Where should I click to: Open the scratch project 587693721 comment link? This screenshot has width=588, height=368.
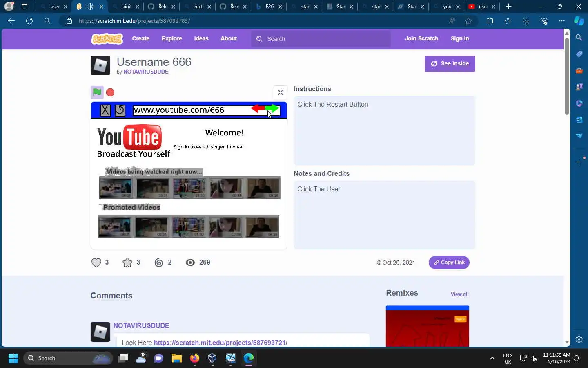click(x=220, y=343)
